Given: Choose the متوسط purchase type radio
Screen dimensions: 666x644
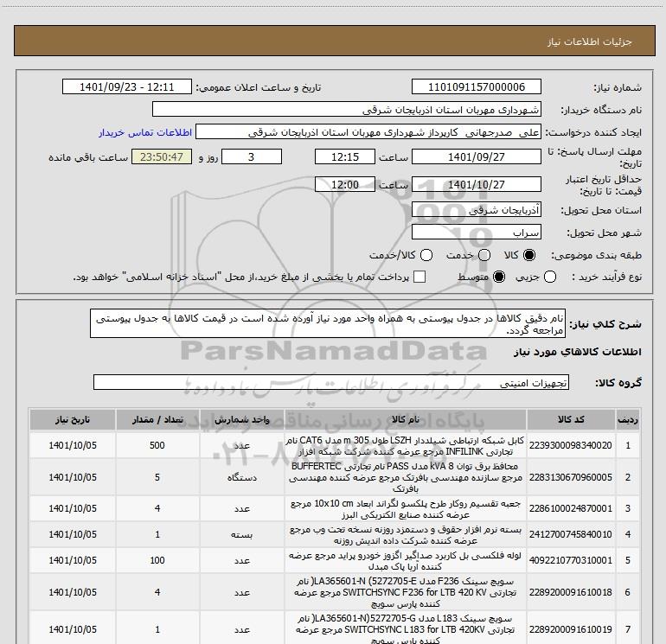Looking at the screenshot, I should click(499, 277).
